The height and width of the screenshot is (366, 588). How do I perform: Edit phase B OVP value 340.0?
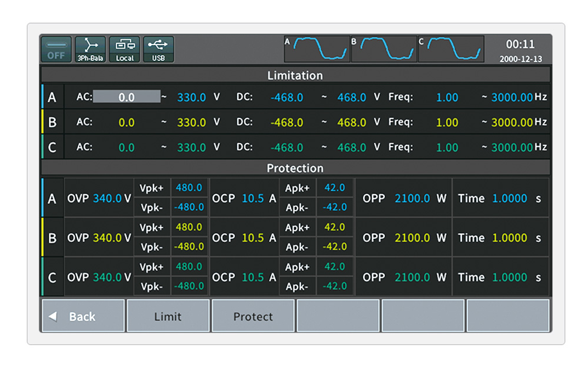pyautogui.click(x=107, y=238)
